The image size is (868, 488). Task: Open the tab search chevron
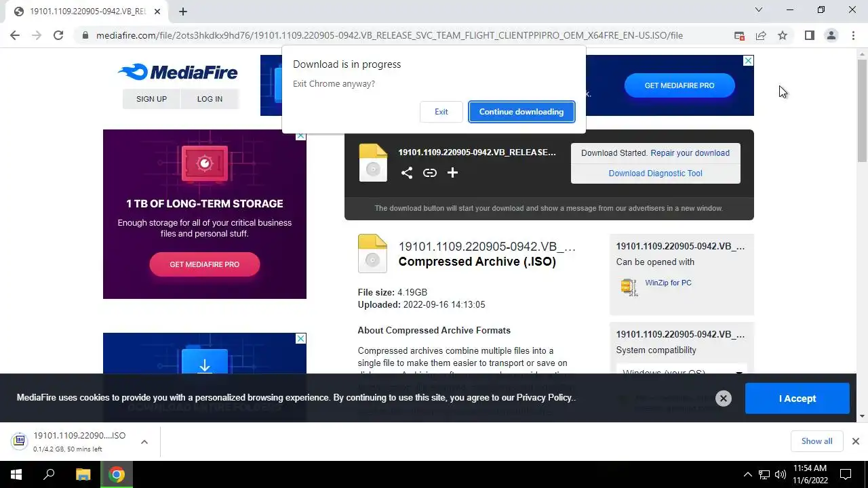pos(759,10)
